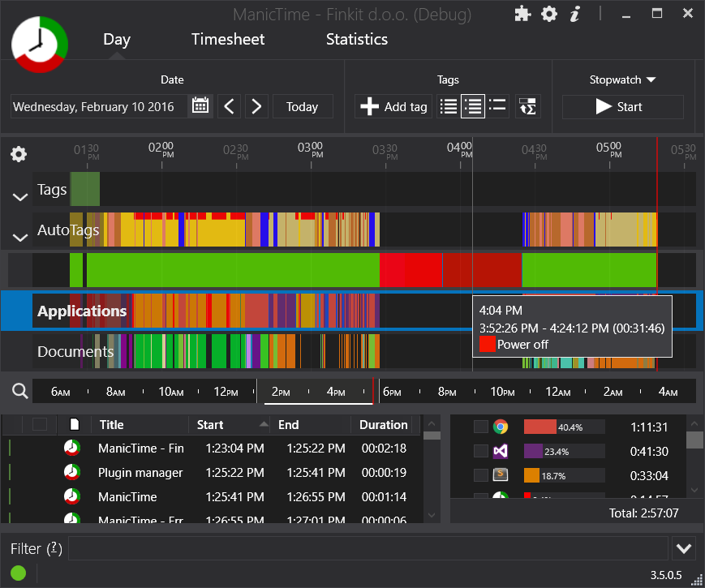Sort by the Start column
705x588 pixels.
pyautogui.click(x=230, y=424)
